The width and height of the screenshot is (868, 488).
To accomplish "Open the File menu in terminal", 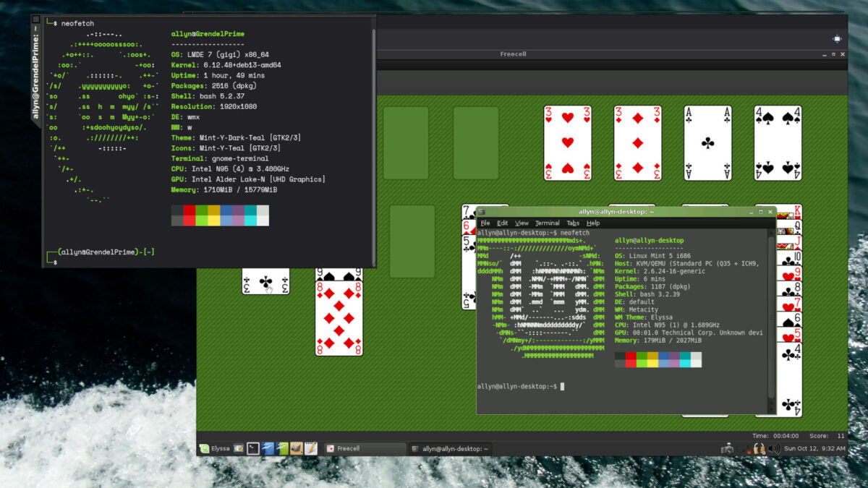I will coord(485,223).
